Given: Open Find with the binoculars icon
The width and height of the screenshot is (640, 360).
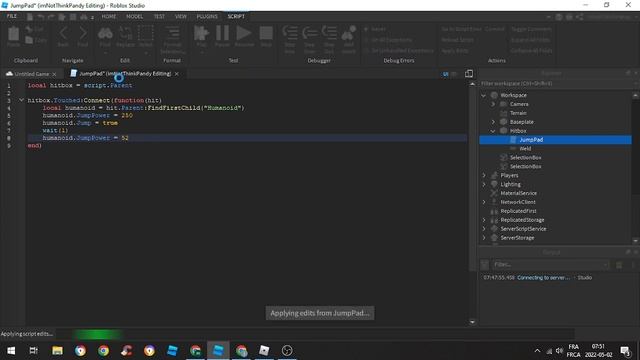Looking at the screenshot, I should click(x=105, y=33).
